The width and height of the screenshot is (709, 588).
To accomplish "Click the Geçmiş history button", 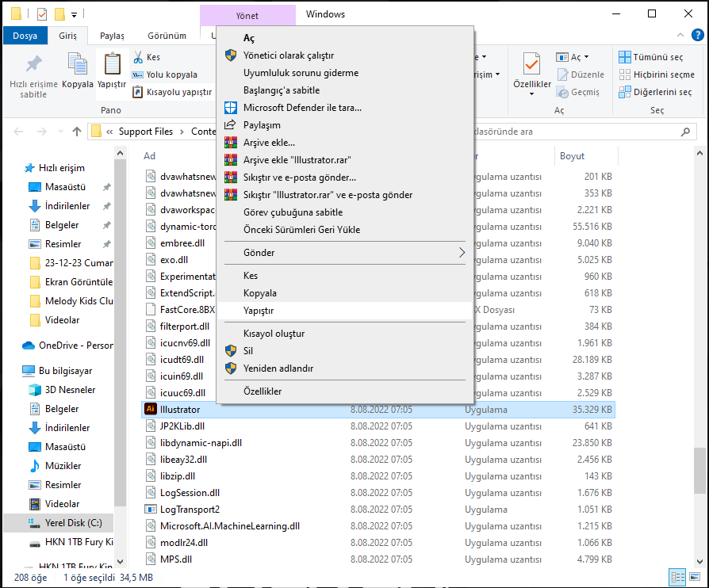I will pyautogui.click(x=578, y=92).
